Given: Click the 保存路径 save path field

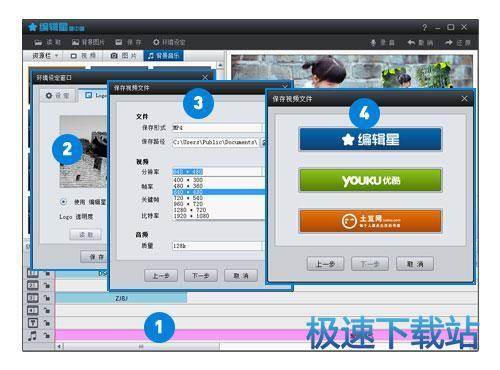Looking at the screenshot, I should point(215,142).
